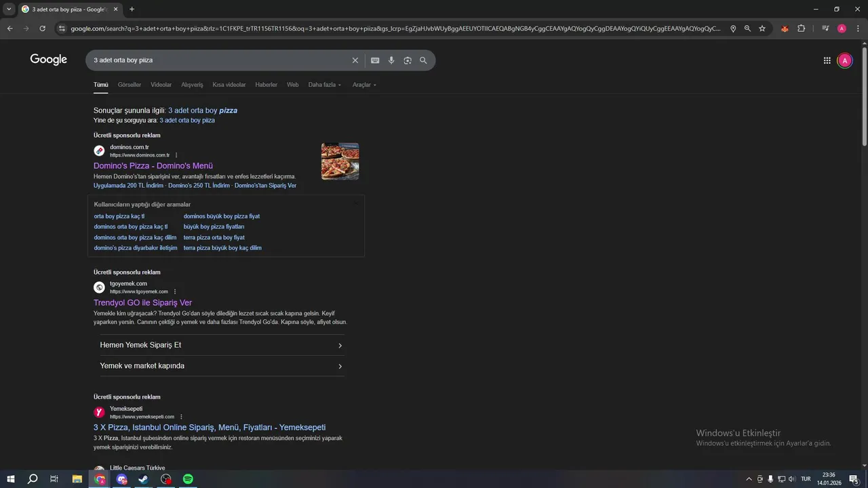Click the magnifier search button in search box
The width and height of the screenshot is (868, 488).
[x=423, y=60]
